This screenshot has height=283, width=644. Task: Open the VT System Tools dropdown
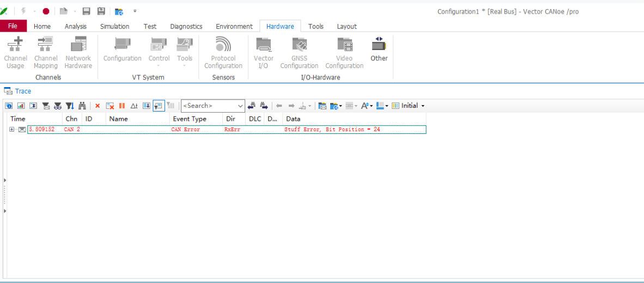pyautogui.click(x=184, y=52)
